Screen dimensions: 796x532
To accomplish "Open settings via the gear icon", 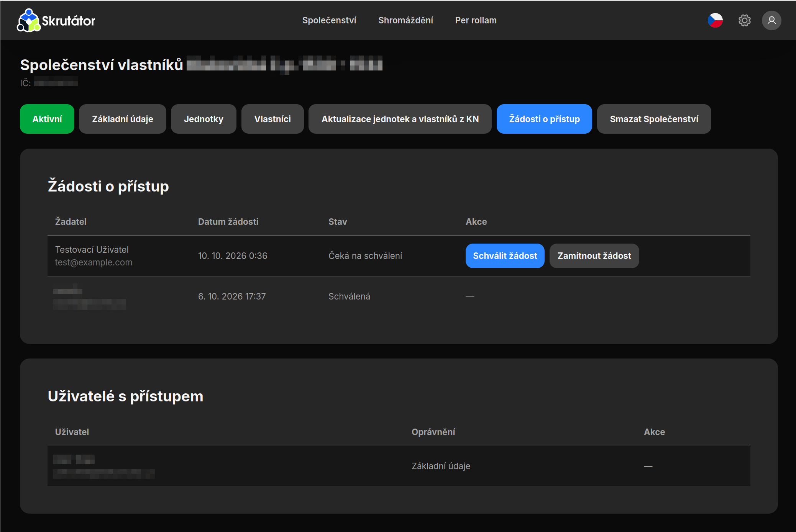I will (x=744, y=20).
